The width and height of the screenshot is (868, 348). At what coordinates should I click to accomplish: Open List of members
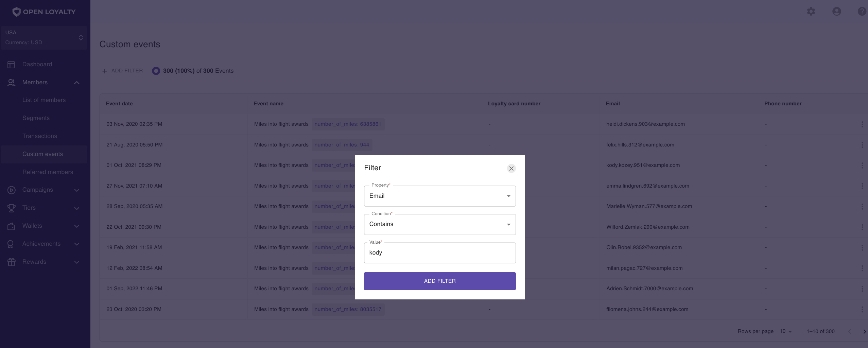(x=44, y=100)
